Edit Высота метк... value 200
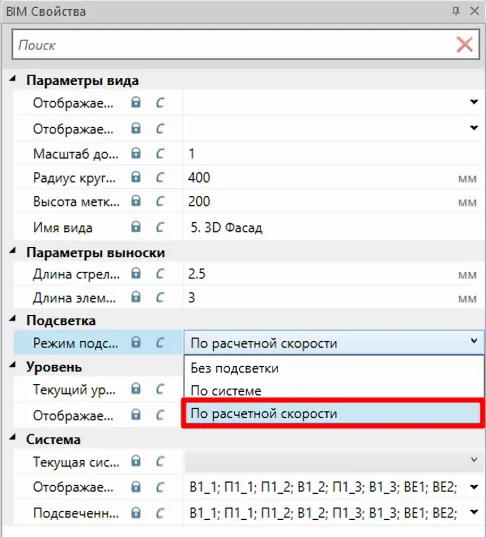486x537 pixels. tap(334, 201)
